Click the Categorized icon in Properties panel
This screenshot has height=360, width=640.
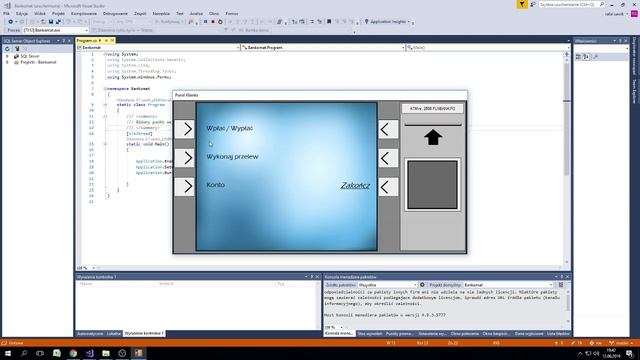(x=578, y=57)
